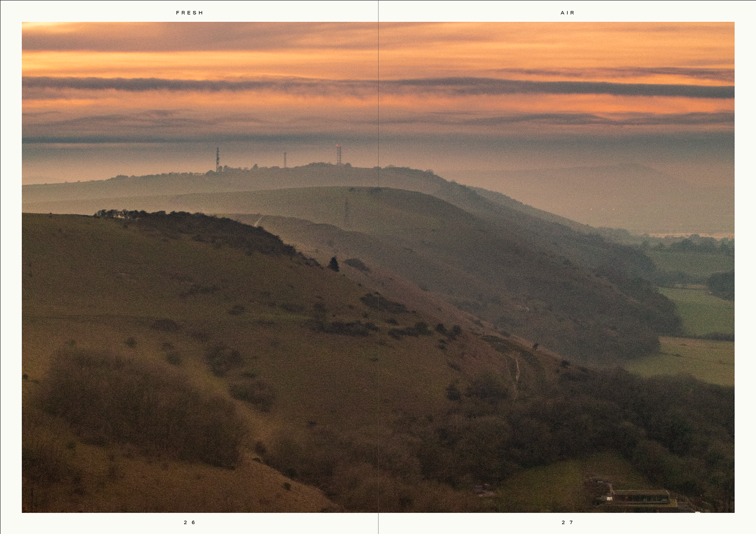This screenshot has height=534, width=756.
Task: Click the 'AIR' header text
Action: click(567, 13)
